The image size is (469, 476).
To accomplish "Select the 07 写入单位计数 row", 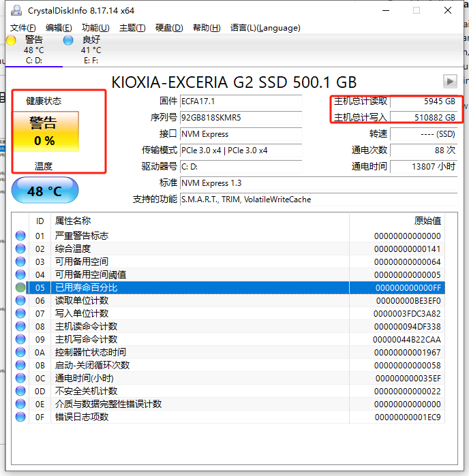I will click(230, 314).
